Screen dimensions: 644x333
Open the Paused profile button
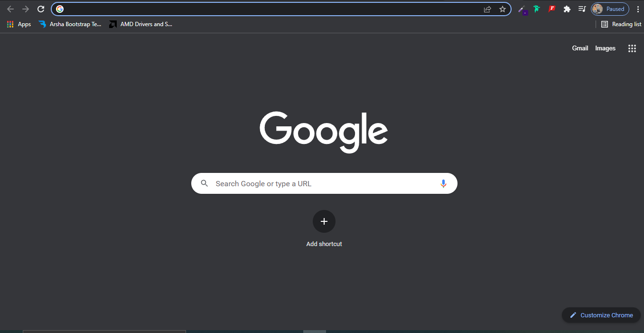(610, 9)
